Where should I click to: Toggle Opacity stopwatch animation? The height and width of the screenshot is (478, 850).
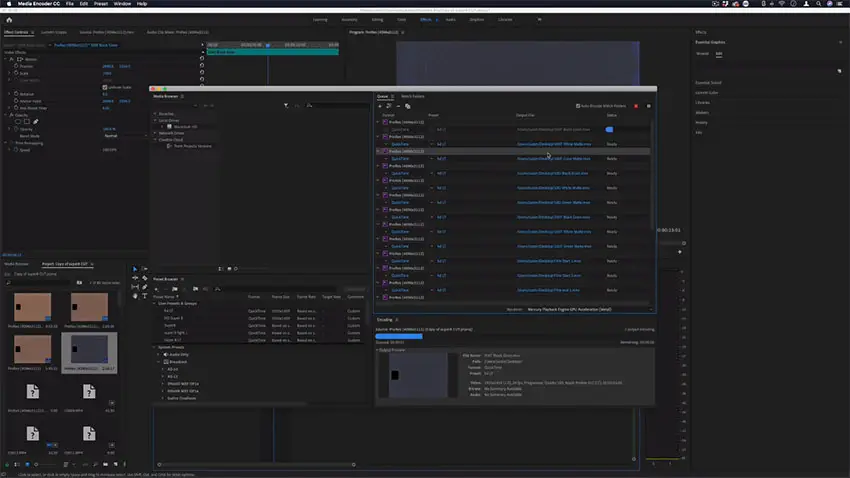coord(16,129)
